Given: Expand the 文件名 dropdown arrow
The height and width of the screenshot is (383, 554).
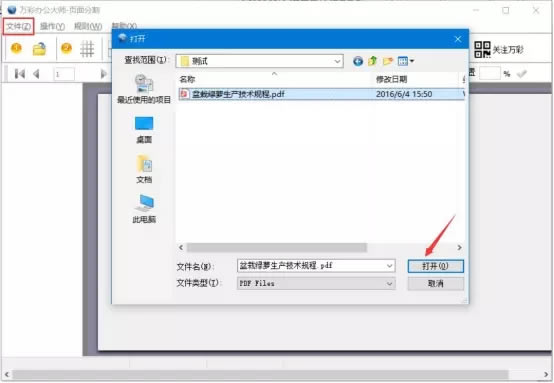Looking at the screenshot, I should tap(389, 266).
